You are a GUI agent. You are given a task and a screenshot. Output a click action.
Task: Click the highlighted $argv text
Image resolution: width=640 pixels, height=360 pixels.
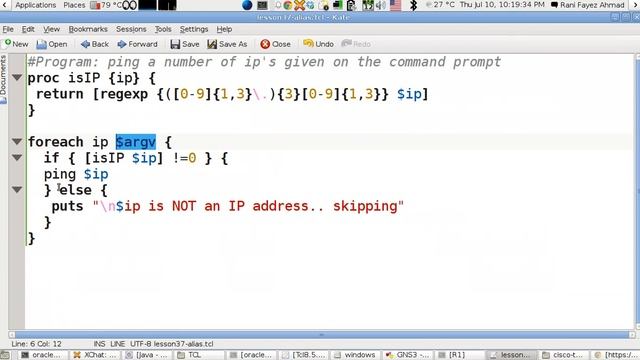click(136, 142)
